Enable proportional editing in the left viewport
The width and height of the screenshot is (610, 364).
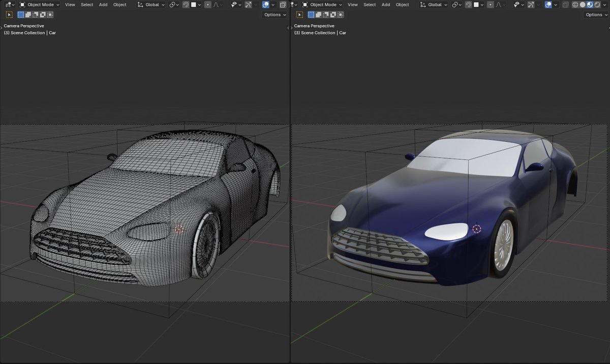pos(207,5)
